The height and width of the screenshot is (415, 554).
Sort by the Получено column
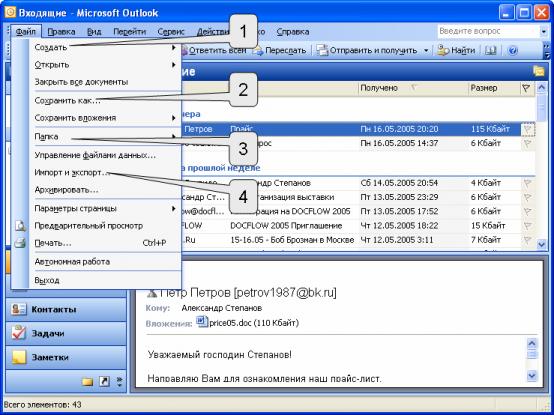point(413,88)
